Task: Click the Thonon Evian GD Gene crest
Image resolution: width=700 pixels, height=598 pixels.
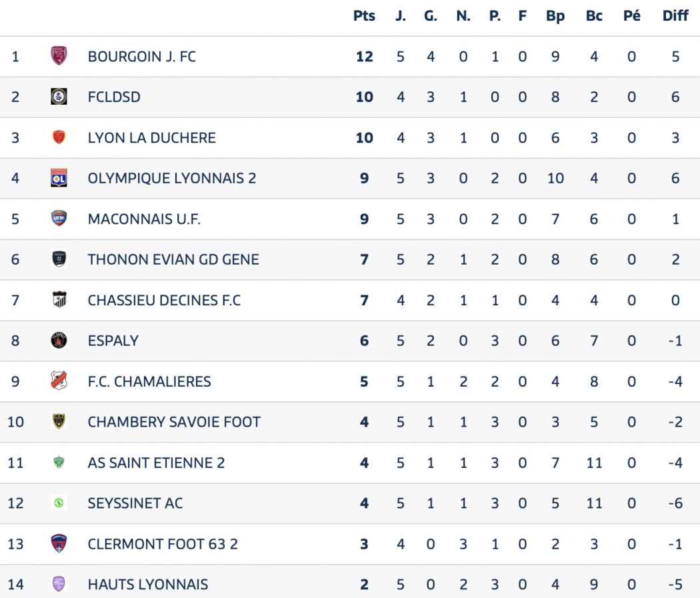Action: point(59,259)
